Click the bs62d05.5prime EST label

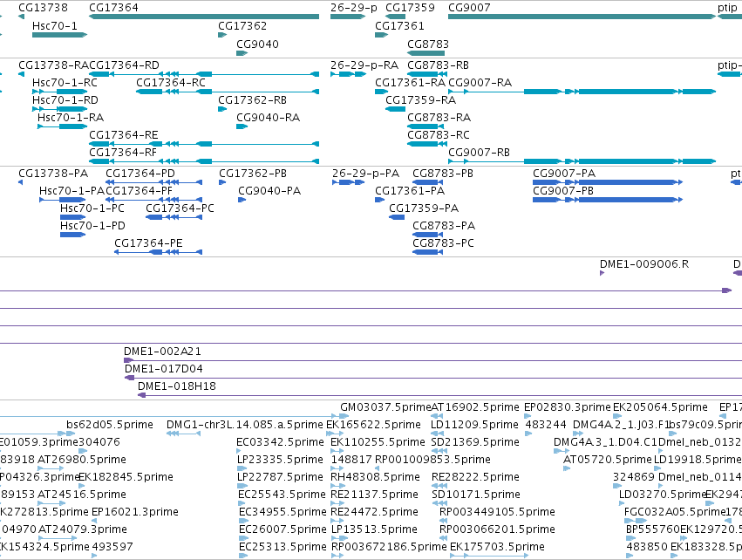(110, 425)
